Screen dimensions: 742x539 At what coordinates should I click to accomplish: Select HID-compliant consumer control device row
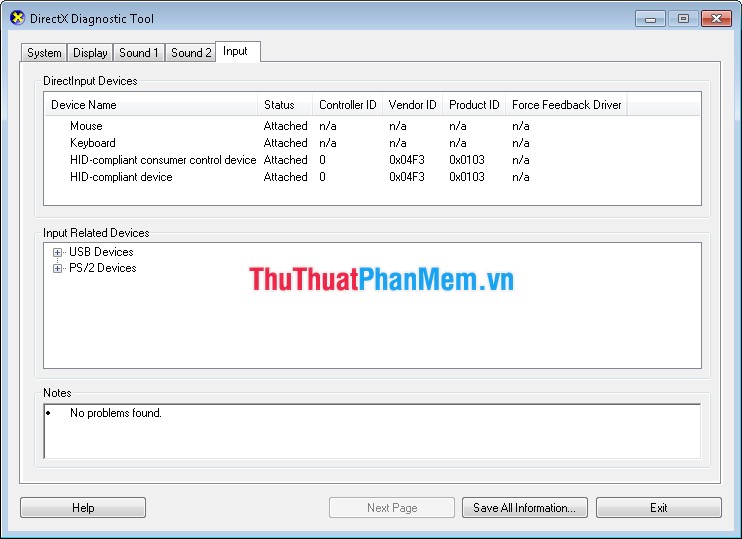tap(372, 160)
